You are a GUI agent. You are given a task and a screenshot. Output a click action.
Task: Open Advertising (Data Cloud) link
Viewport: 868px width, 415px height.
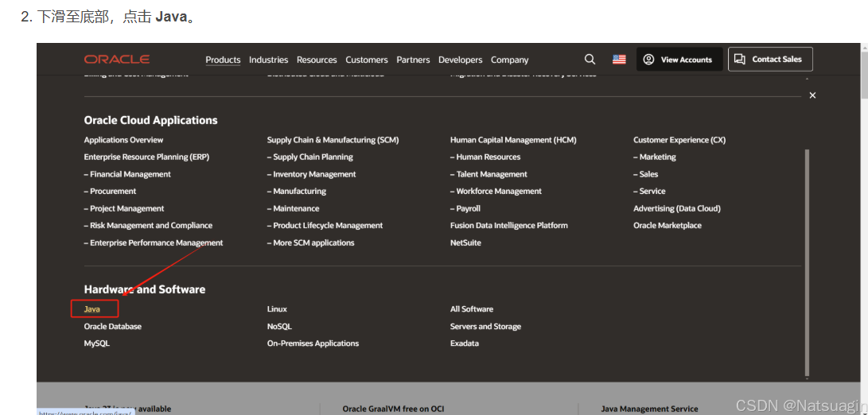tap(677, 208)
